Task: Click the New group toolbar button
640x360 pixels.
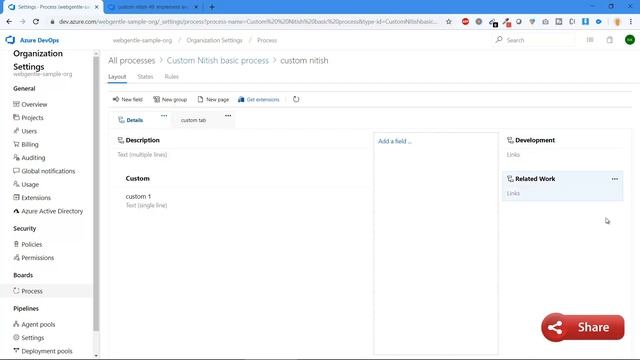Action: [170, 100]
